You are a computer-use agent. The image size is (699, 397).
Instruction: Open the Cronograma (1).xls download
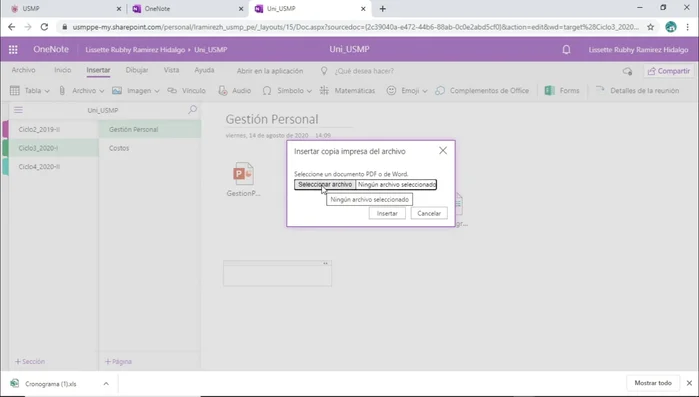pyautogui.click(x=50, y=384)
